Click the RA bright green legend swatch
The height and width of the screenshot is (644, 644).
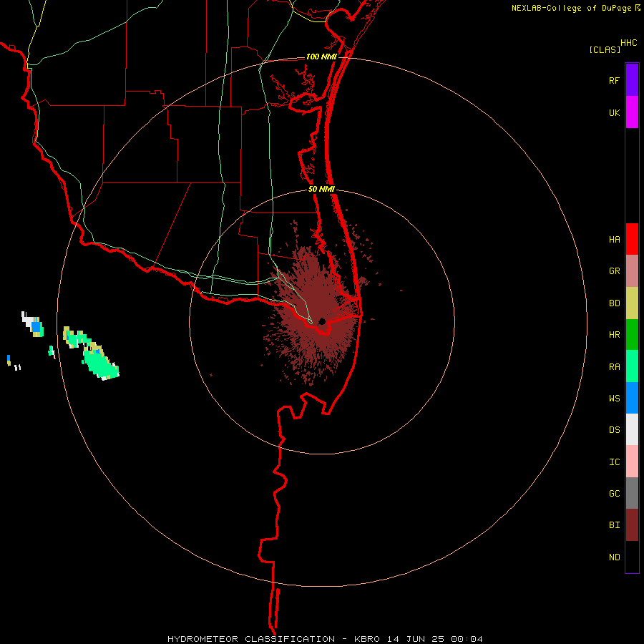point(632,366)
